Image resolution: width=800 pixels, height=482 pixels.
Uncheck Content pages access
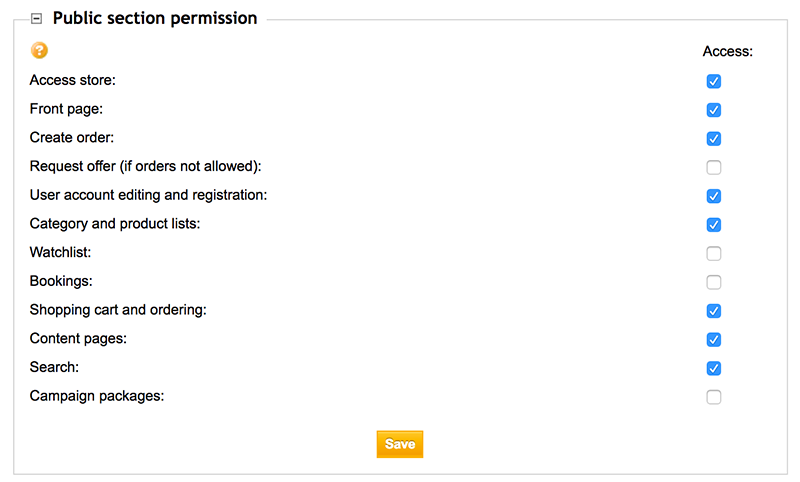coord(713,340)
